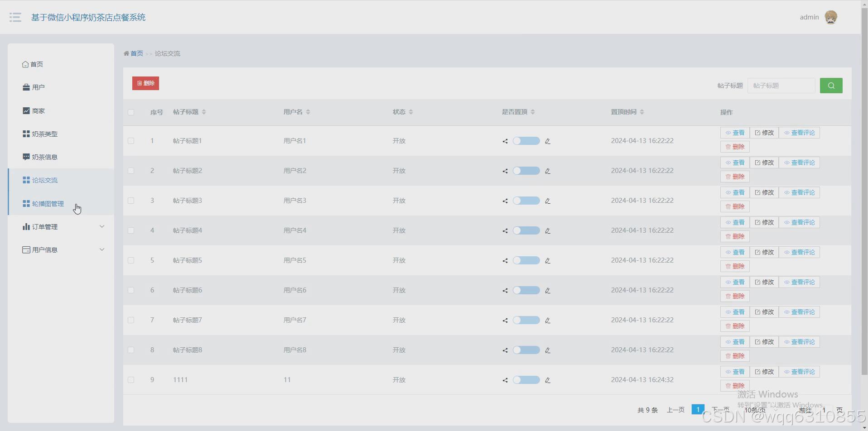Viewport: 868px width, 431px height.
Task: Click pencil edit icon in row 帖子标题8
Action: (x=548, y=350)
